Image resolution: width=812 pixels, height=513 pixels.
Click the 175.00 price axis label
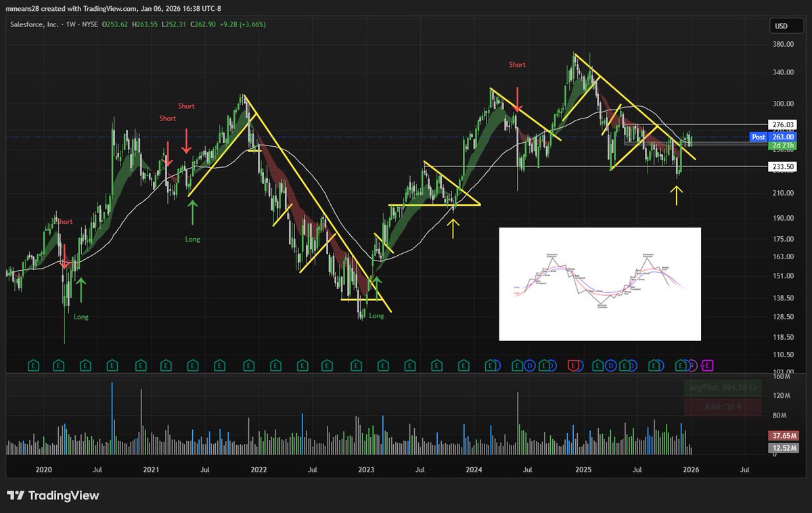tap(783, 239)
